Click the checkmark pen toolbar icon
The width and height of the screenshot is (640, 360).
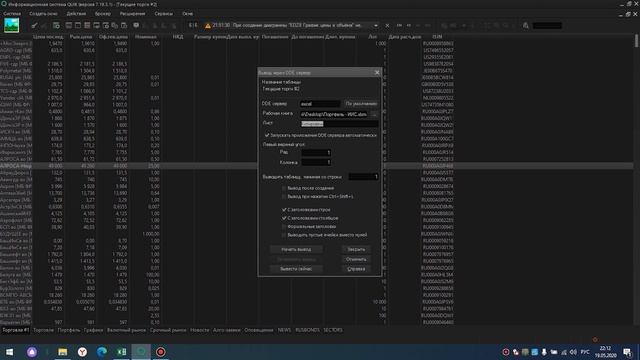[35, 25]
